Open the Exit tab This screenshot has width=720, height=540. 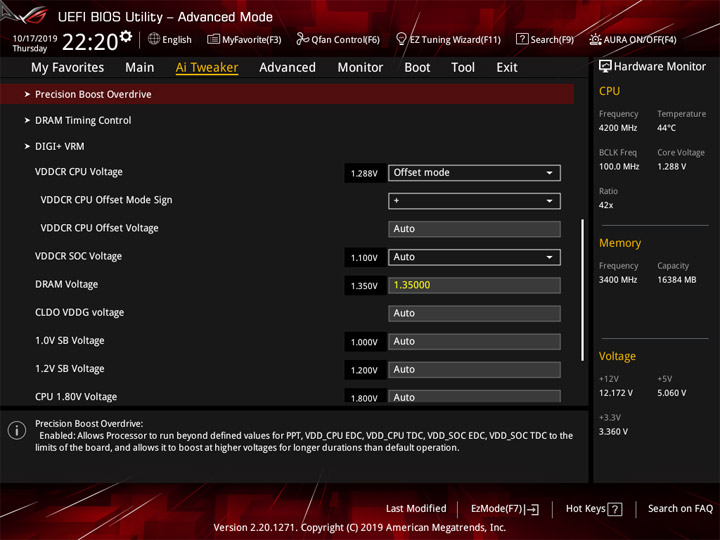coord(507,68)
